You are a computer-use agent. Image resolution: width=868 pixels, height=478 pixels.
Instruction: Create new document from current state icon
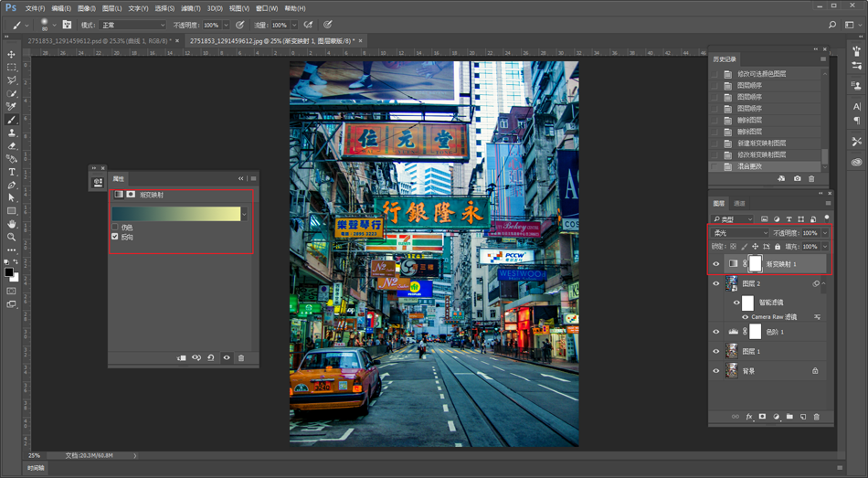(781, 179)
